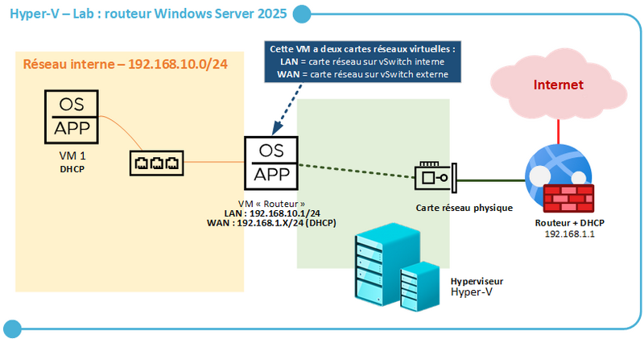Select the small server tower icon
Viewport: 644px width, 339px height.
tap(419, 286)
